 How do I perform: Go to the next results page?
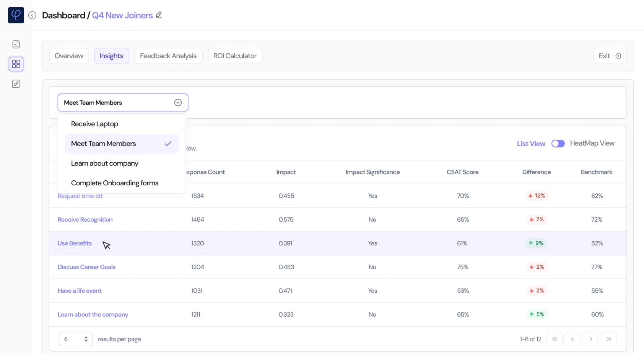[x=591, y=339]
